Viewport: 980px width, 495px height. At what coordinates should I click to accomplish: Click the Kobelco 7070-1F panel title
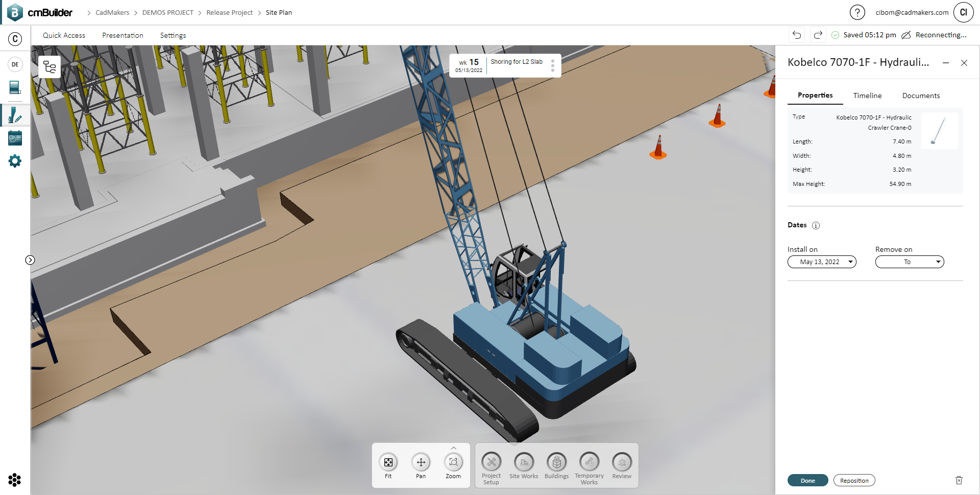pyautogui.click(x=858, y=62)
